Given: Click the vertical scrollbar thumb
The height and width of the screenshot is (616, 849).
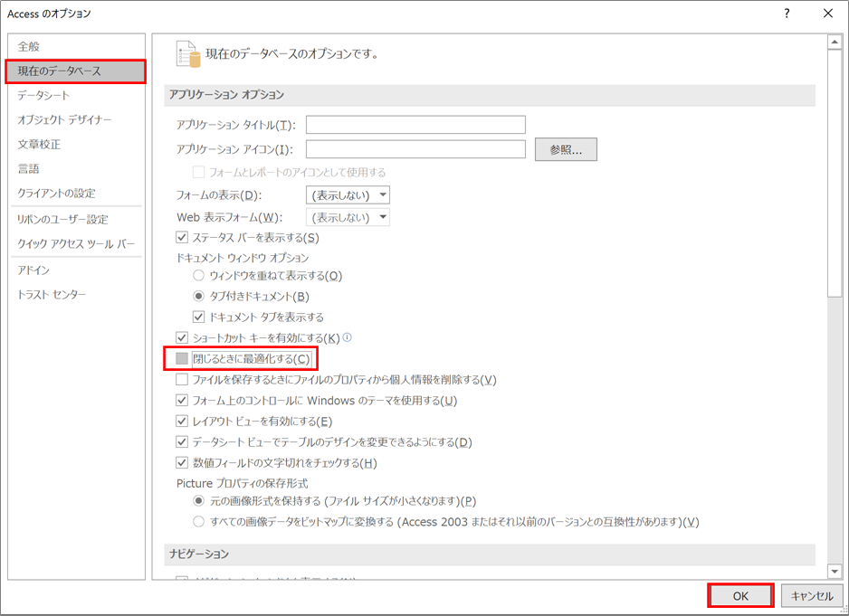Looking at the screenshot, I should click(835, 173).
